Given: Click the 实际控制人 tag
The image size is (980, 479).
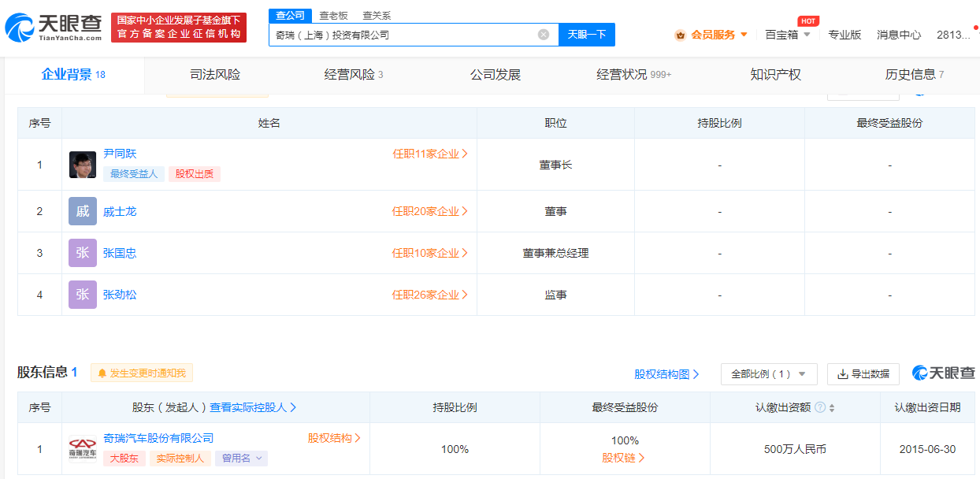Looking at the screenshot, I should click(x=180, y=458).
